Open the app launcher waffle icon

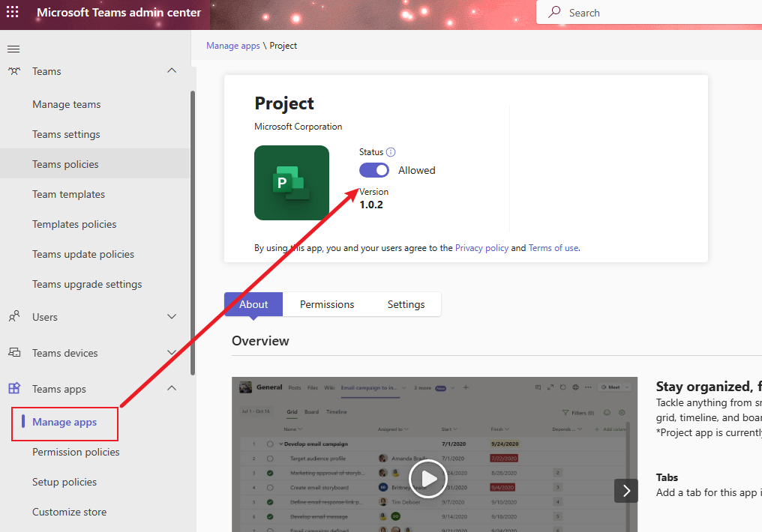(13, 12)
